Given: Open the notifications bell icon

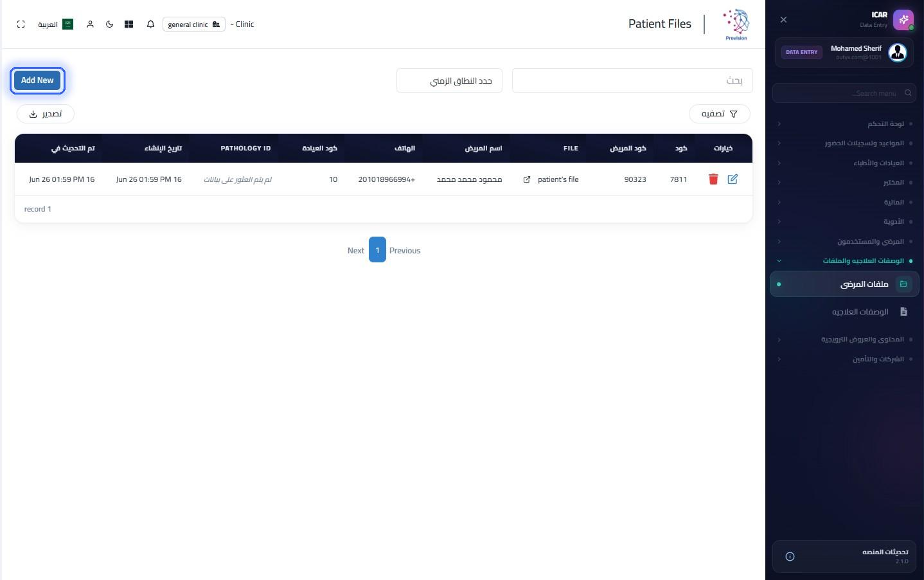Looking at the screenshot, I should tap(150, 24).
